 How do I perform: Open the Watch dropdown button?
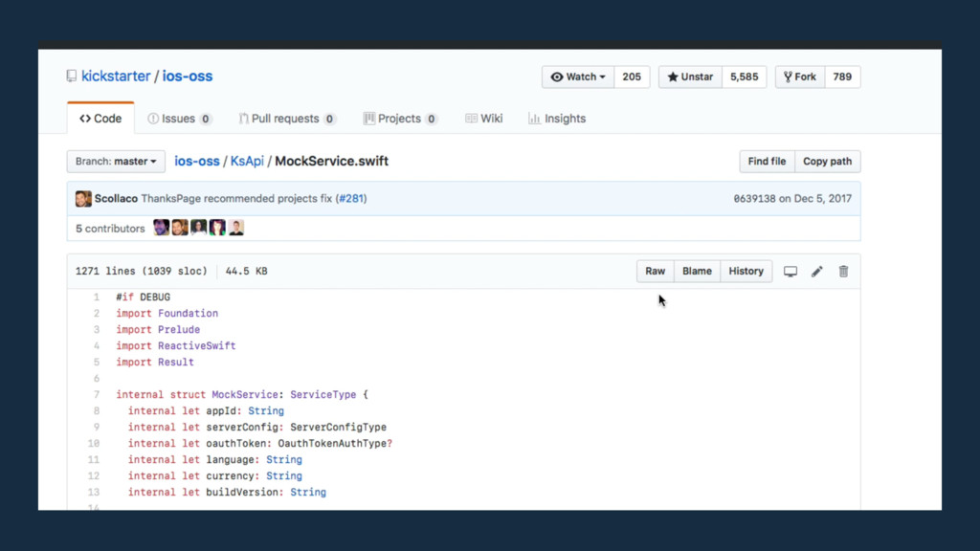click(578, 77)
